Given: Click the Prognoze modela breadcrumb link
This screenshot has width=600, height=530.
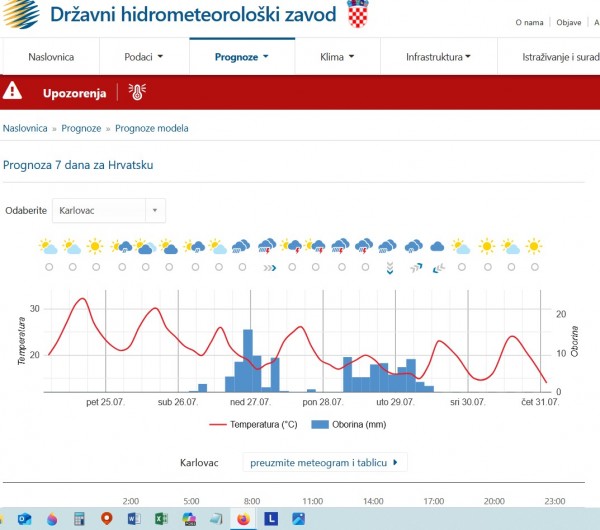Looking at the screenshot, I should pos(152,128).
